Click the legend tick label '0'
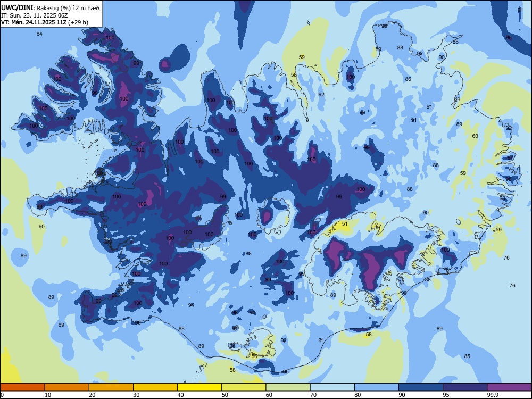This screenshot has width=532, height=399. point(2,395)
